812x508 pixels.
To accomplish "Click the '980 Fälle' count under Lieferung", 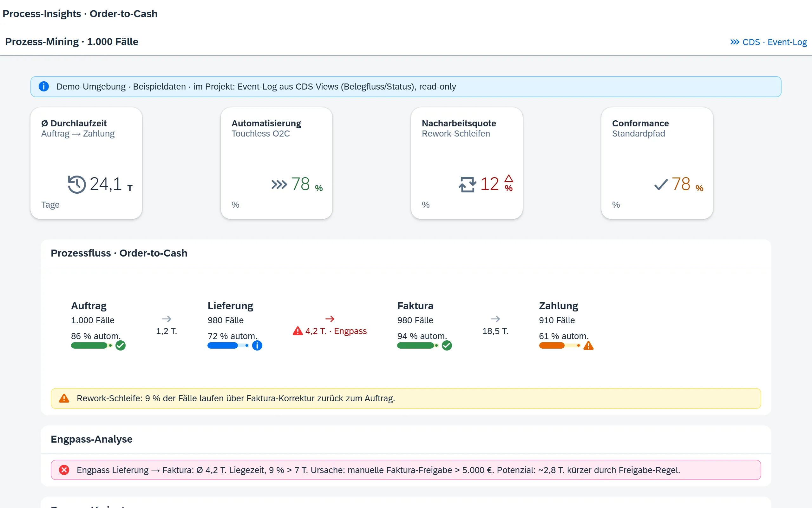I will tap(226, 320).
